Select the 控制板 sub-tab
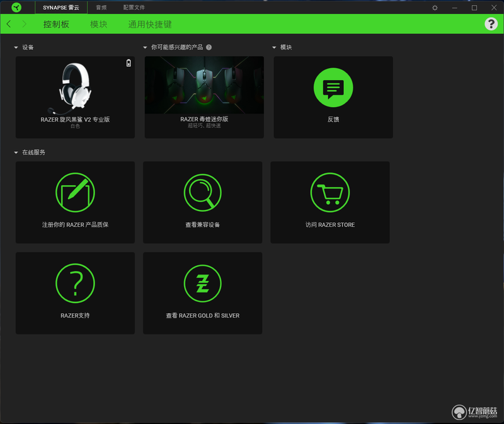This screenshot has width=504, height=424. [x=56, y=24]
